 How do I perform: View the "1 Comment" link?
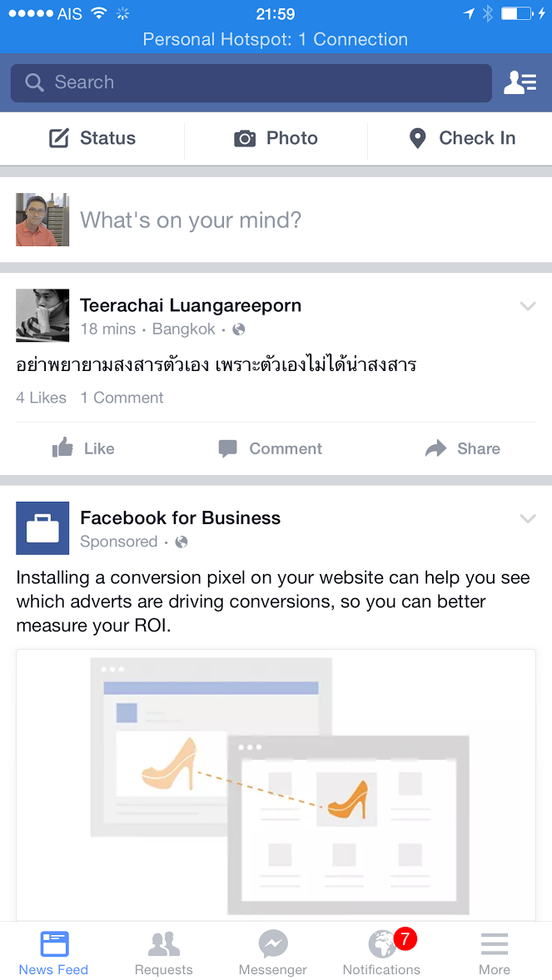[x=122, y=398]
